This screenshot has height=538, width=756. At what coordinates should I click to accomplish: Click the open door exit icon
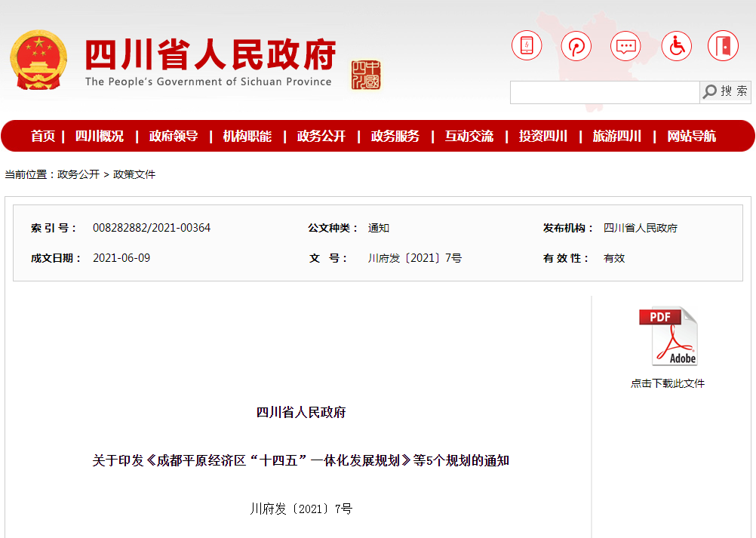(x=725, y=46)
